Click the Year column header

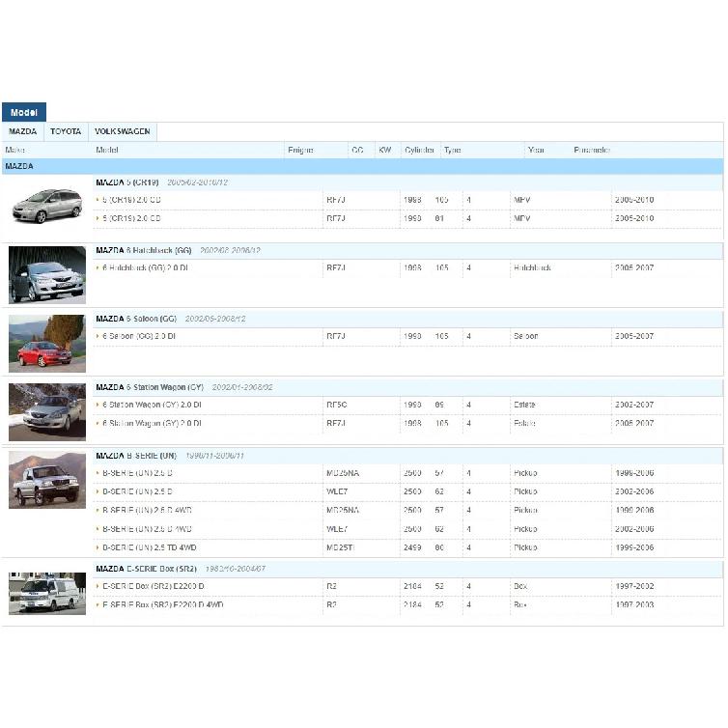tap(536, 150)
